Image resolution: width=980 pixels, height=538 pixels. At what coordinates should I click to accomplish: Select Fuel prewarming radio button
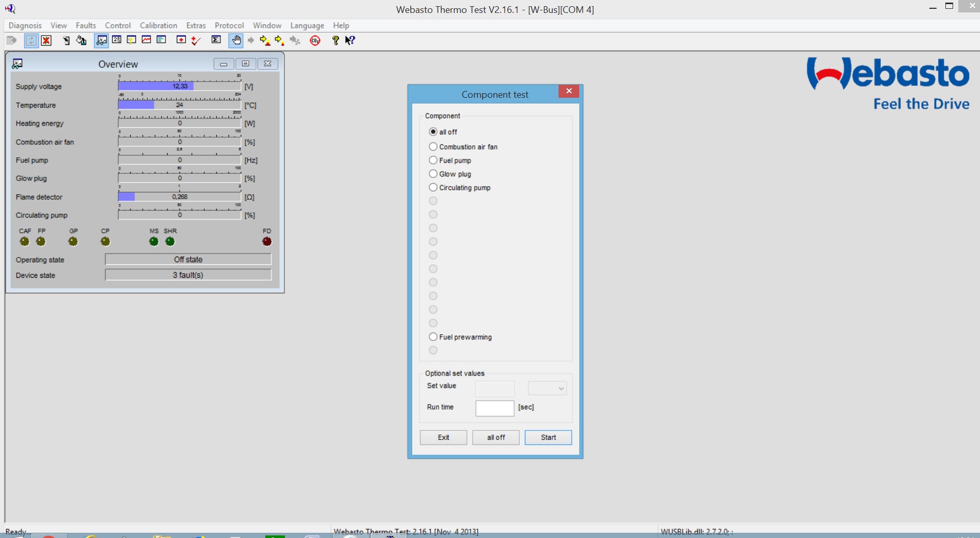coord(433,337)
